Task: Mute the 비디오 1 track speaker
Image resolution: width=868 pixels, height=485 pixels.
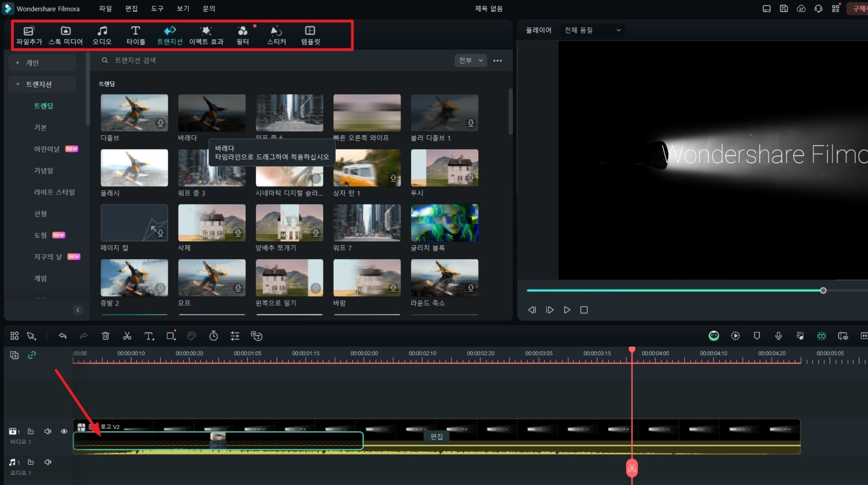Action: pos(48,431)
